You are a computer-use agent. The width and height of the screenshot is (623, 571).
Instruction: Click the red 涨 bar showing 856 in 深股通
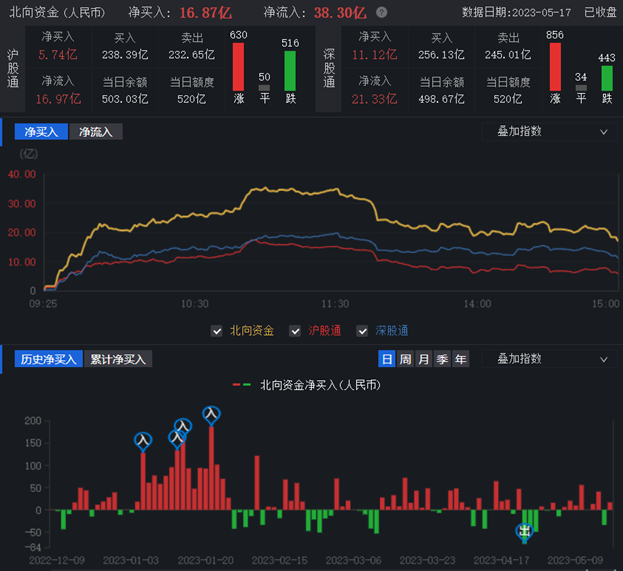(x=555, y=67)
